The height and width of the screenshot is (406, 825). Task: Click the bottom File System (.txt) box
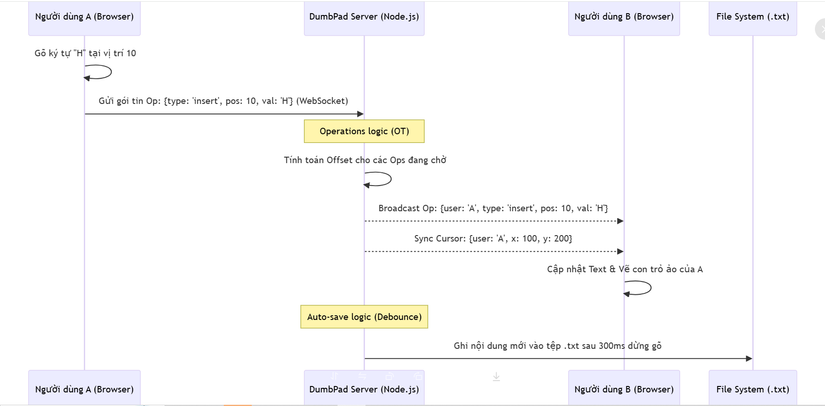tap(753, 389)
